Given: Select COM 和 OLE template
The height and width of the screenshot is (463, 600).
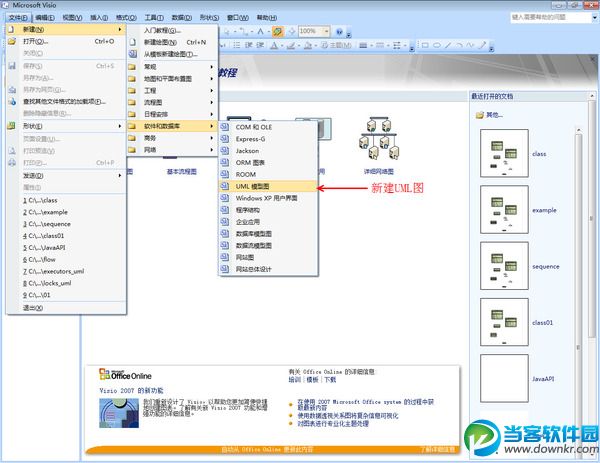Looking at the screenshot, I should pos(268,127).
